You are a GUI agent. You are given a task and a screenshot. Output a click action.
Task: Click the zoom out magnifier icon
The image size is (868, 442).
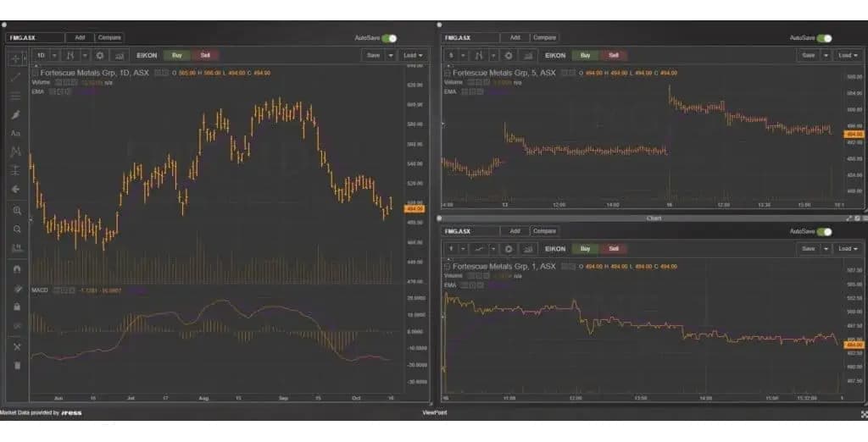tap(17, 229)
